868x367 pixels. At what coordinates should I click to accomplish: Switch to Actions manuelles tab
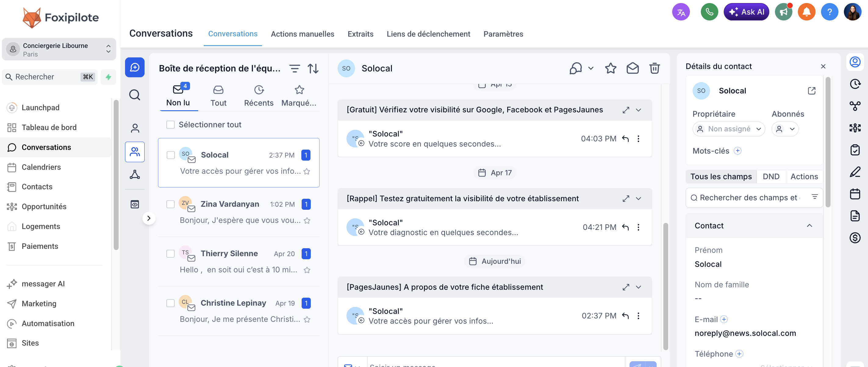pyautogui.click(x=302, y=34)
